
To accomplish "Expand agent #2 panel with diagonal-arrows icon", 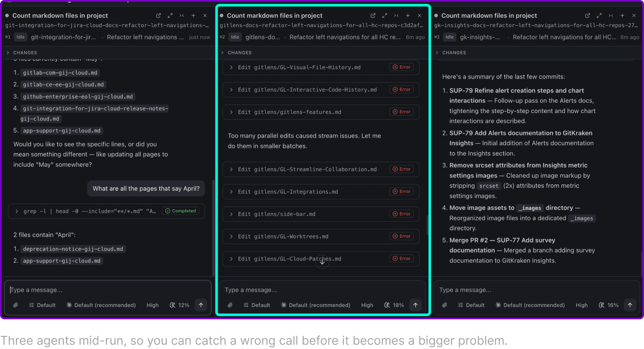I will pos(385,15).
